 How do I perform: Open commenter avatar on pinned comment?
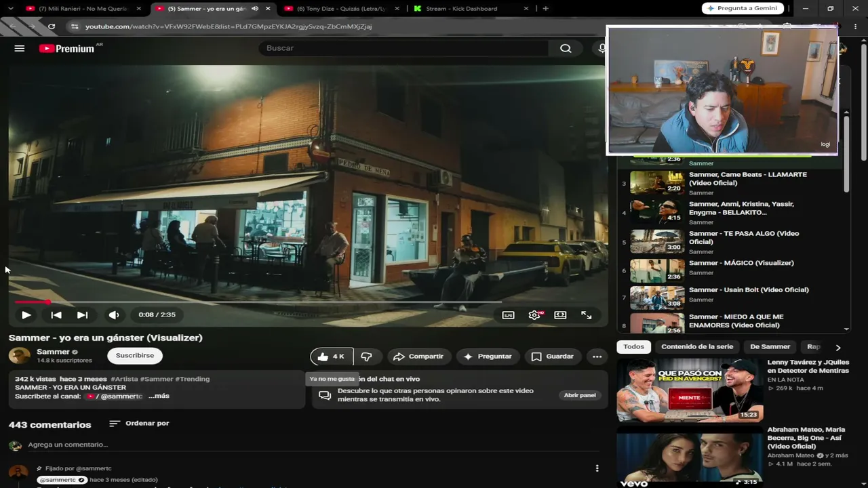coord(18,473)
